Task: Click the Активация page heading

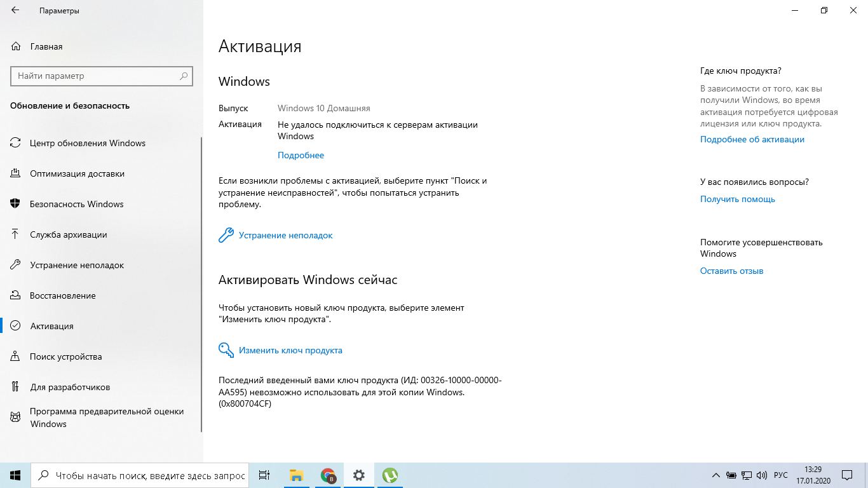Action: click(260, 46)
